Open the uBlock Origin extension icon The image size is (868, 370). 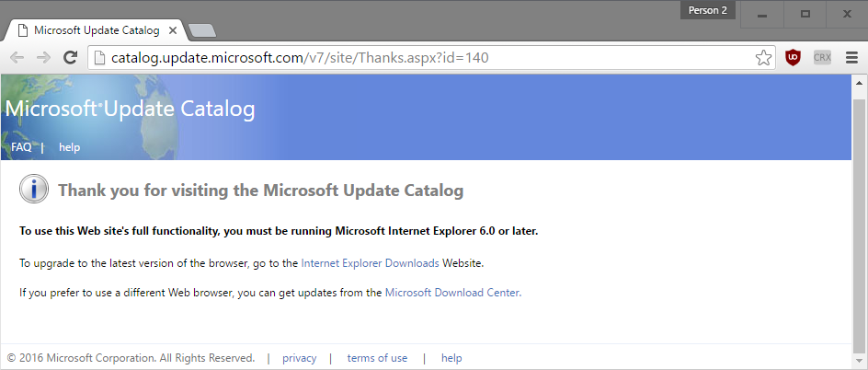[794, 58]
